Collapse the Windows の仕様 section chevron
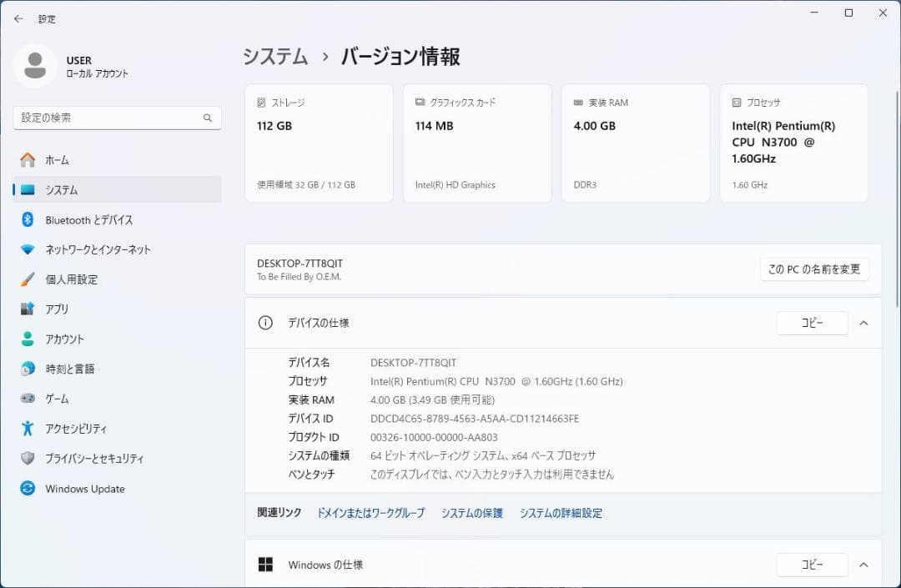Screen dimensions: 901x588 [x=863, y=565]
